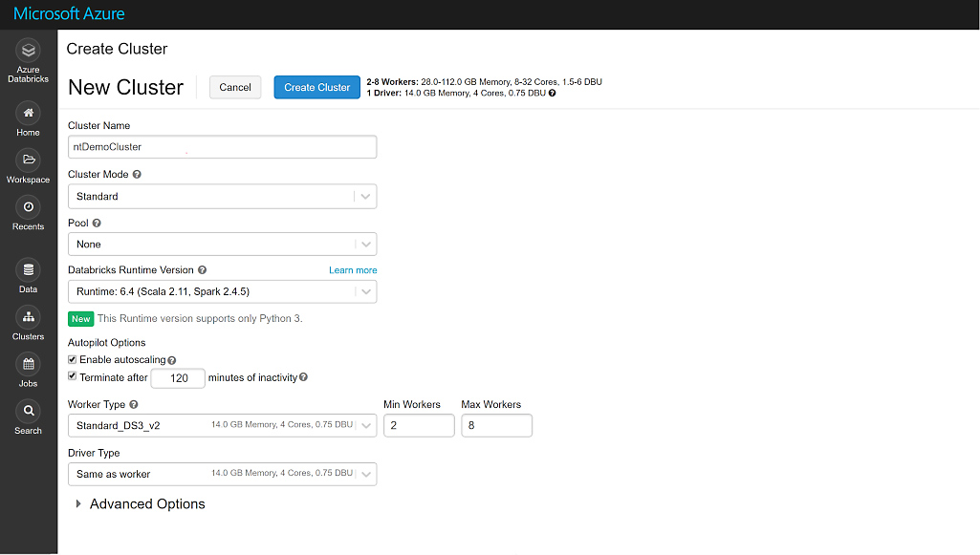Screen dimensions: 980x555
Task: Go to Home in sidebar
Action: pos(28,113)
